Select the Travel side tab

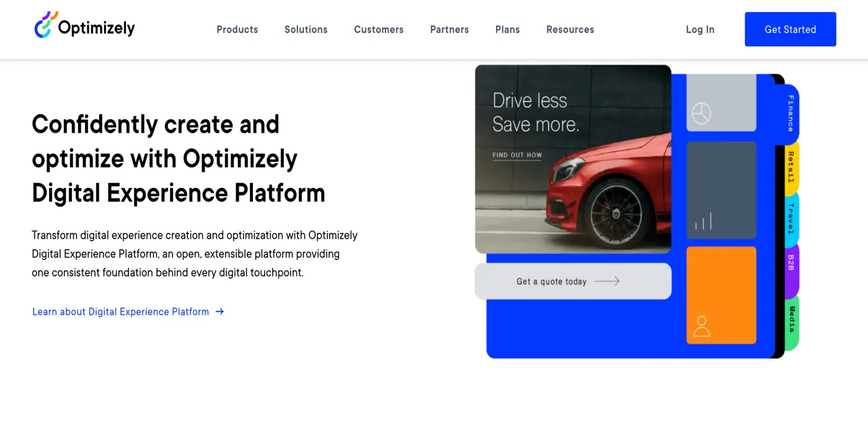click(790, 218)
